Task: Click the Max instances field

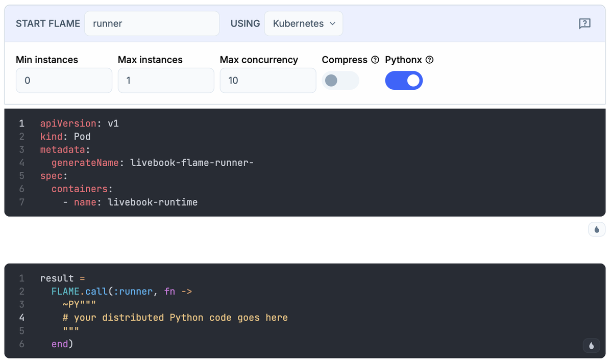Action: tap(166, 80)
